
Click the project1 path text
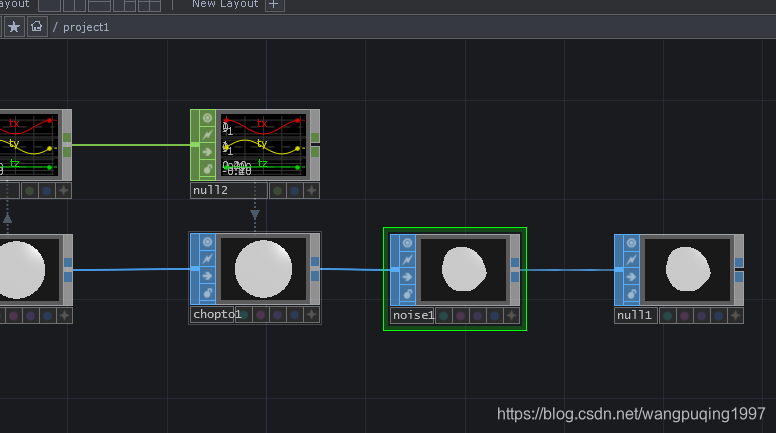point(86,27)
